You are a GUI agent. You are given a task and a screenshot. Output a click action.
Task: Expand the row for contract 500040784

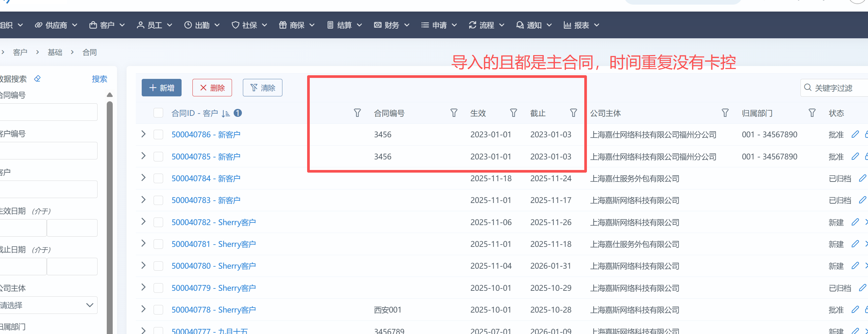click(144, 178)
